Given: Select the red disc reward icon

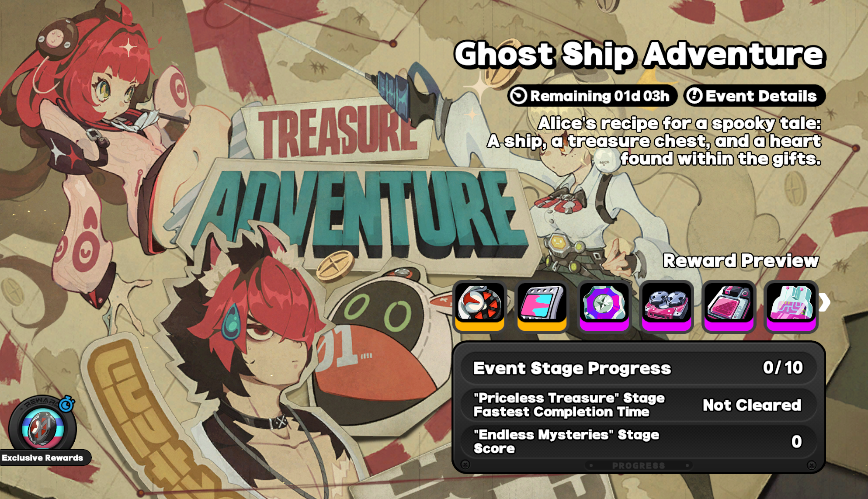Looking at the screenshot, I should click(x=479, y=306).
